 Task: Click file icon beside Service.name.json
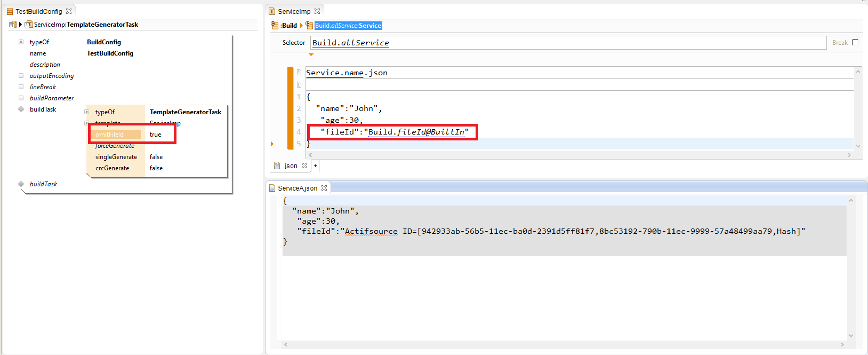coord(299,73)
